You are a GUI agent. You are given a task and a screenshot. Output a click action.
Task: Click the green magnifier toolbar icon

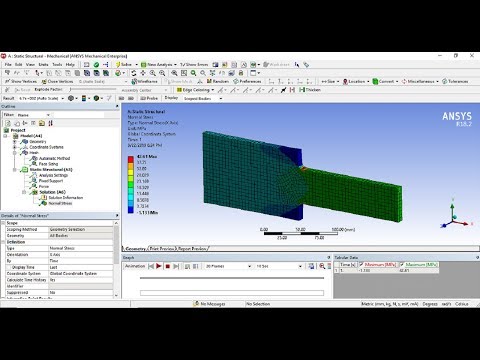(193, 73)
